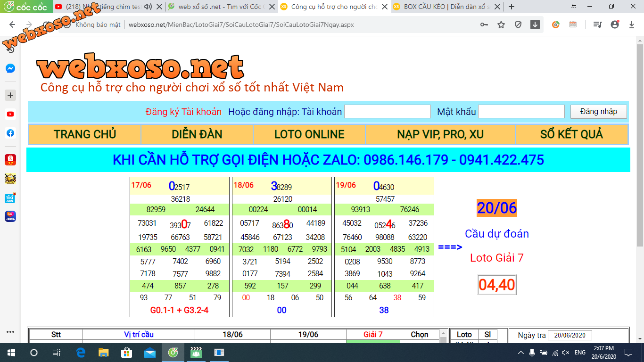Go back with the browser back arrow
Image resolution: width=644 pixels, height=362 pixels.
12,25
